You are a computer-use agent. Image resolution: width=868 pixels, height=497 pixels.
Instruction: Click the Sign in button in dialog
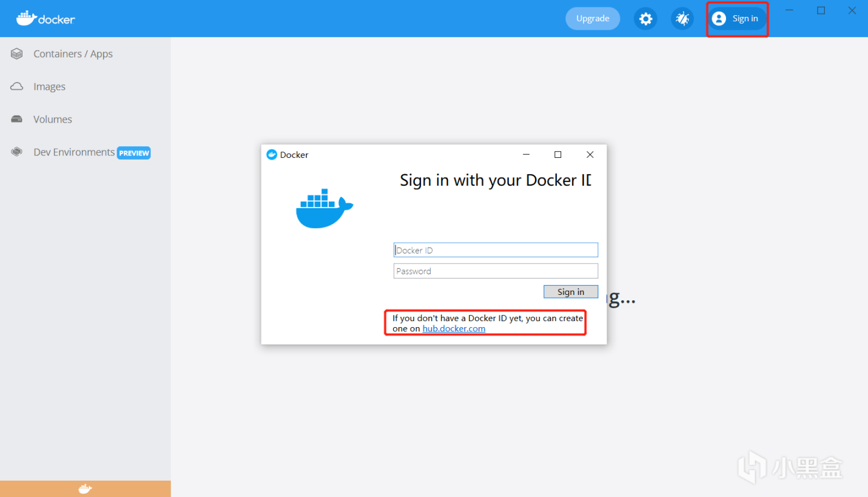pyautogui.click(x=571, y=292)
